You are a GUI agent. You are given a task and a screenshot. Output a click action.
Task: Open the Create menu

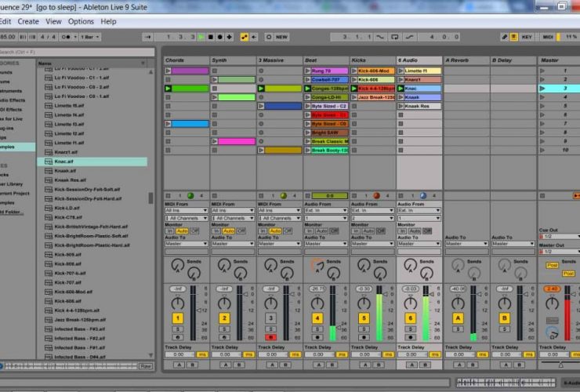pyautogui.click(x=28, y=21)
